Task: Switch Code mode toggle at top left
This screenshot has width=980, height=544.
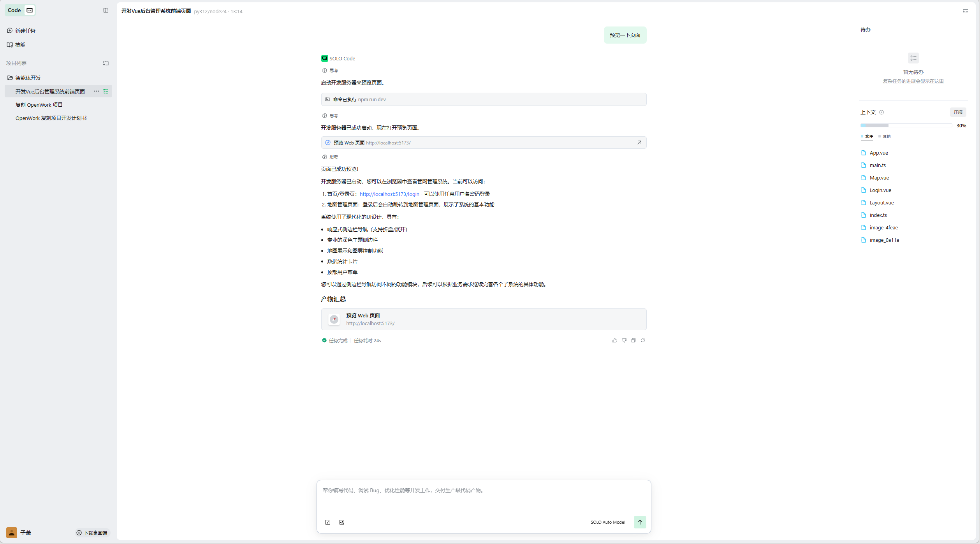Action: pos(30,10)
